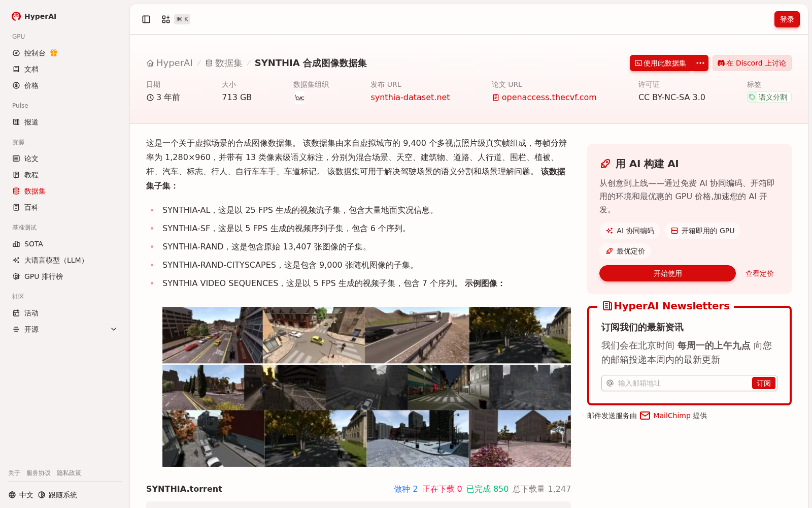Click the HyperAI Newsletters heading icon
Screen dimensions: 812x508
tap(607, 306)
